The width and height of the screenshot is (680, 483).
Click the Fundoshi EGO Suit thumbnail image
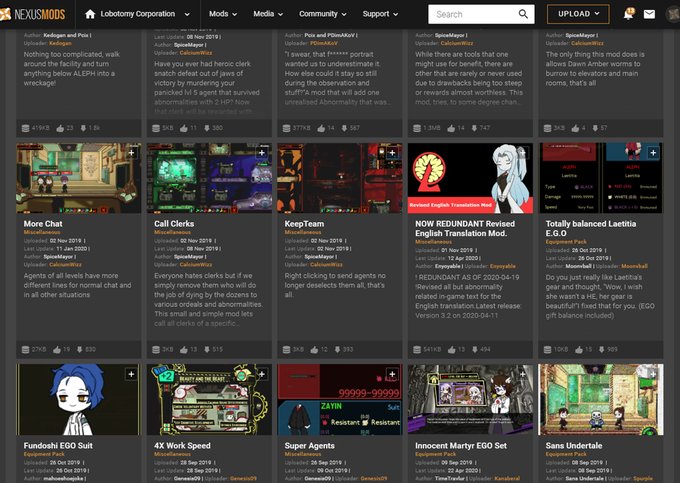pos(78,399)
